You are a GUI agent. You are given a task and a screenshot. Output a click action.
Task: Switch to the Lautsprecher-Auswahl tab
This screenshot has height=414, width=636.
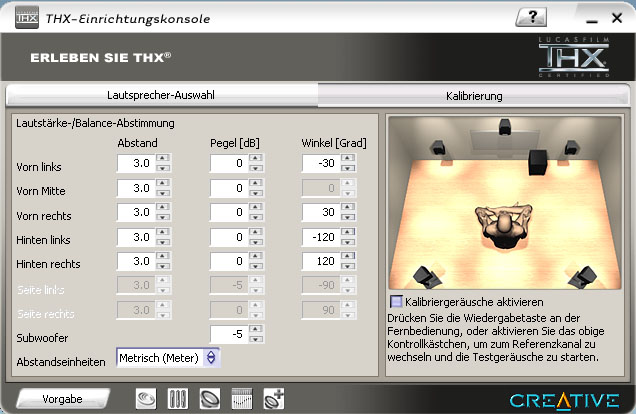pyautogui.click(x=161, y=95)
